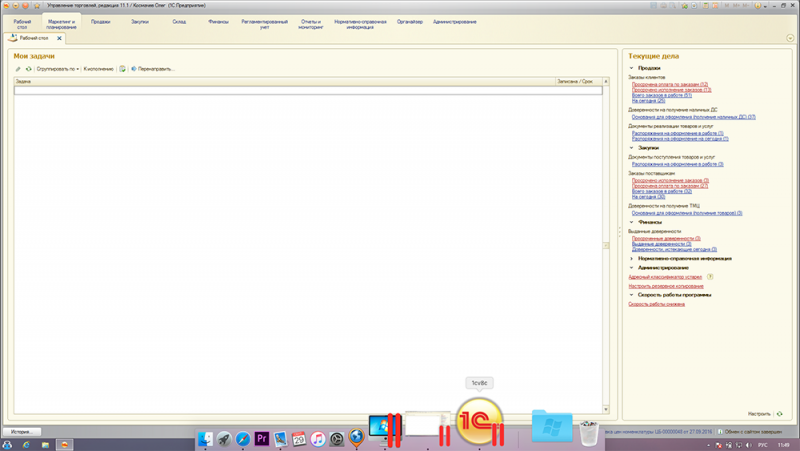Viewport: 800px width, 451px height.
Task: Click the Задача column header
Action: coord(284,82)
